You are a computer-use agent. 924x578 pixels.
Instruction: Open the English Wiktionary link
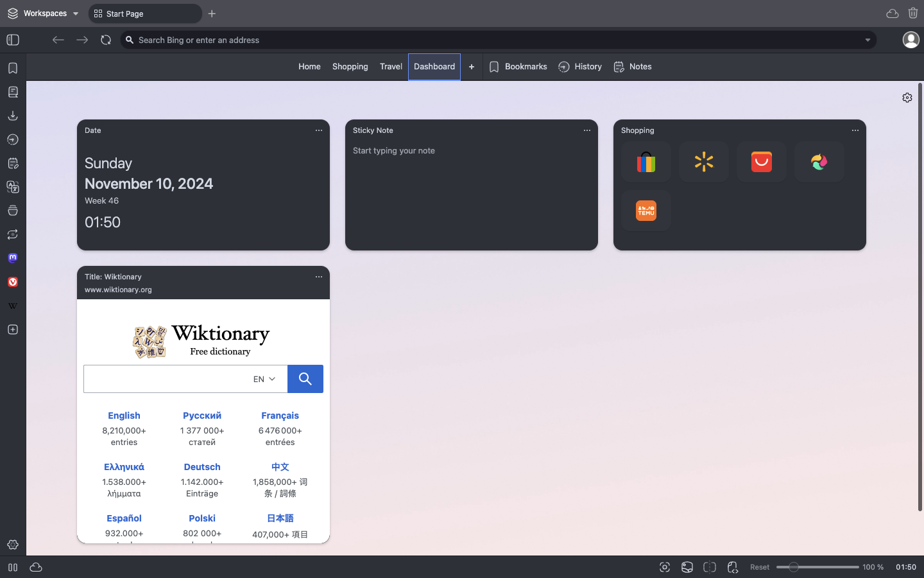124,416
